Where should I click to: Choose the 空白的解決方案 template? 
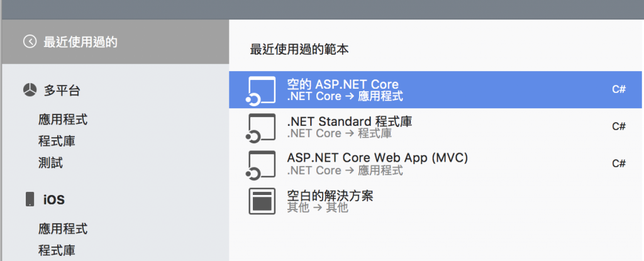436,201
